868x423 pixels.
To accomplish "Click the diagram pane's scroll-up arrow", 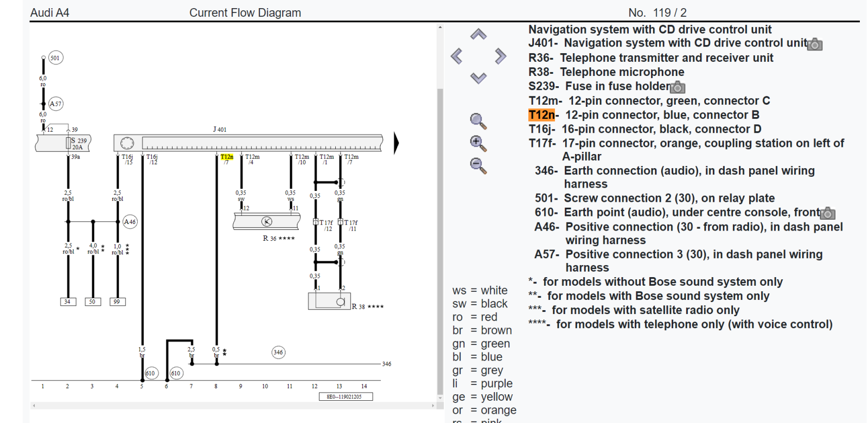I will point(440,27).
